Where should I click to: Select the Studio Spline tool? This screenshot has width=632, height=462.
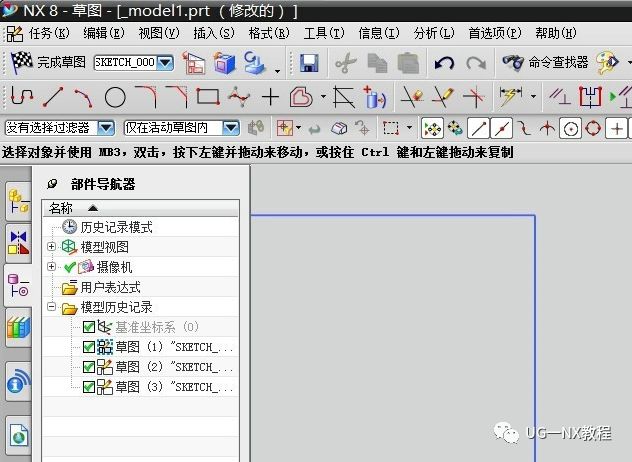[239, 97]
